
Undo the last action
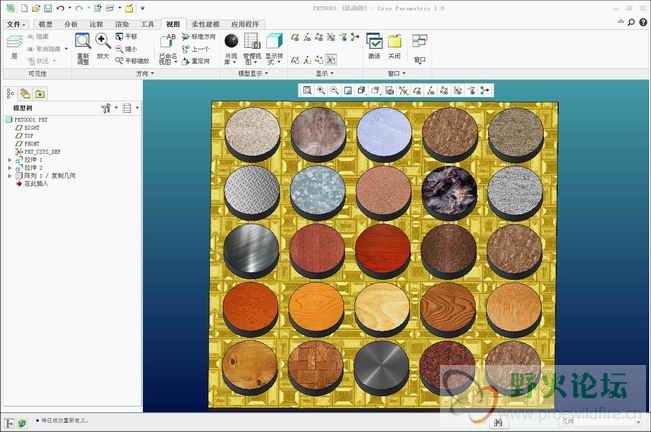(61, 8)
